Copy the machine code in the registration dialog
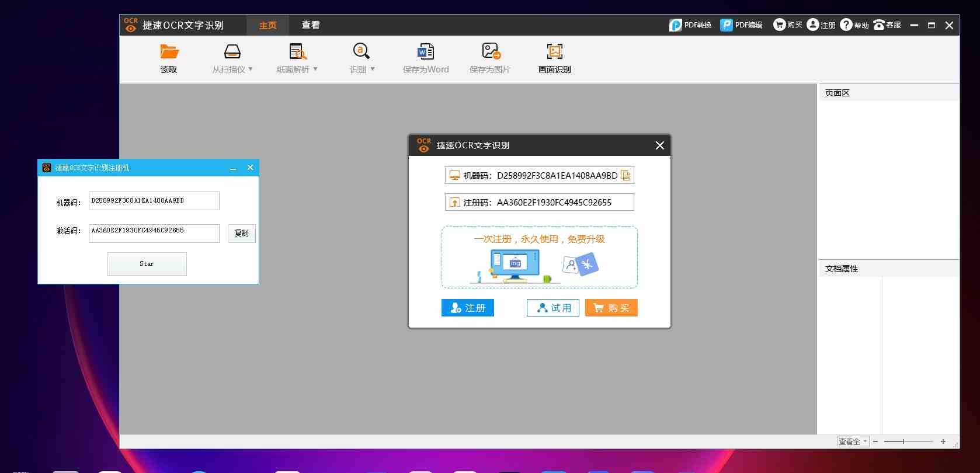The height and width of the screenshot is (473, 980). pos(625,176)
